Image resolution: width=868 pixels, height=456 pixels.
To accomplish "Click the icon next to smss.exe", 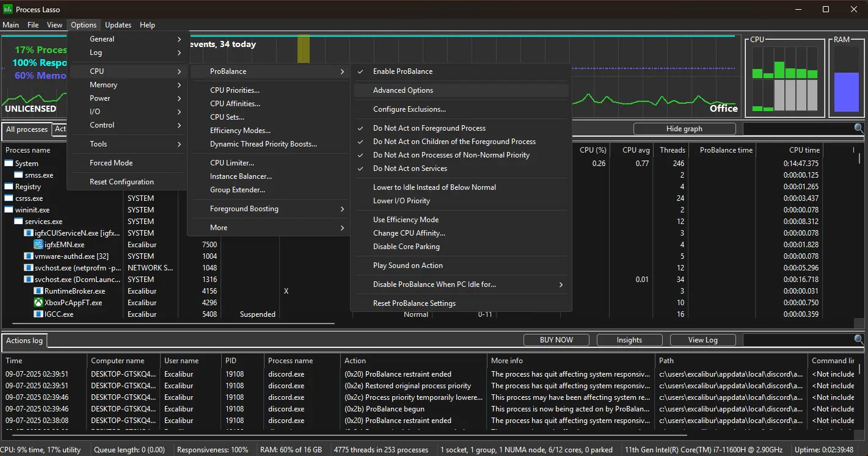I will click(18, 175).
